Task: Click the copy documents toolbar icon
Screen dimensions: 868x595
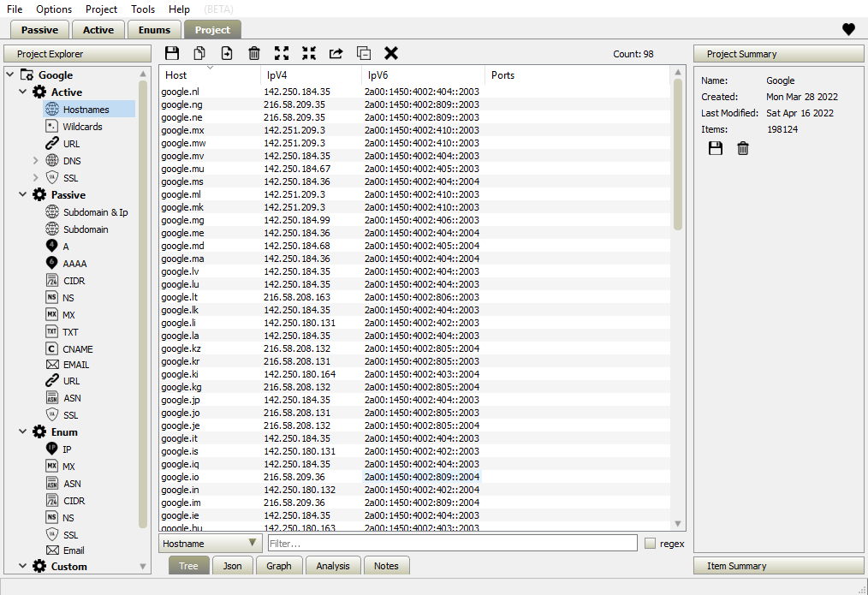Action: [199, 53]
